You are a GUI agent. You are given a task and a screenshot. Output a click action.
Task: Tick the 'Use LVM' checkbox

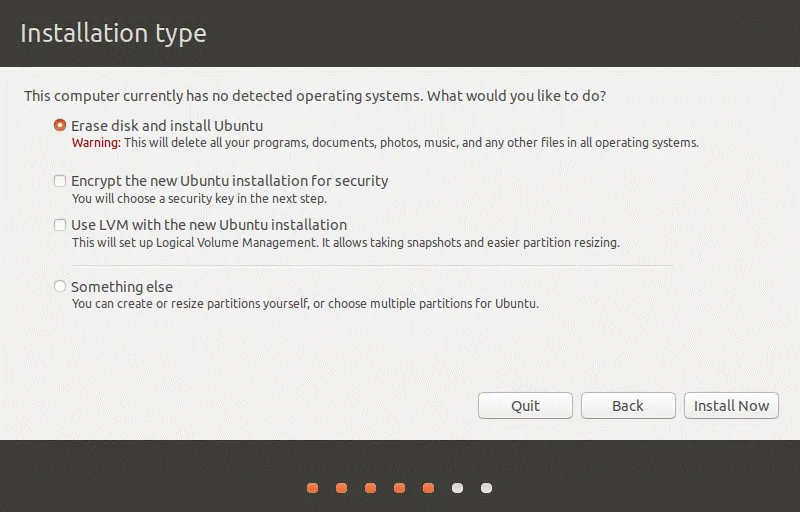click(61, 226)
